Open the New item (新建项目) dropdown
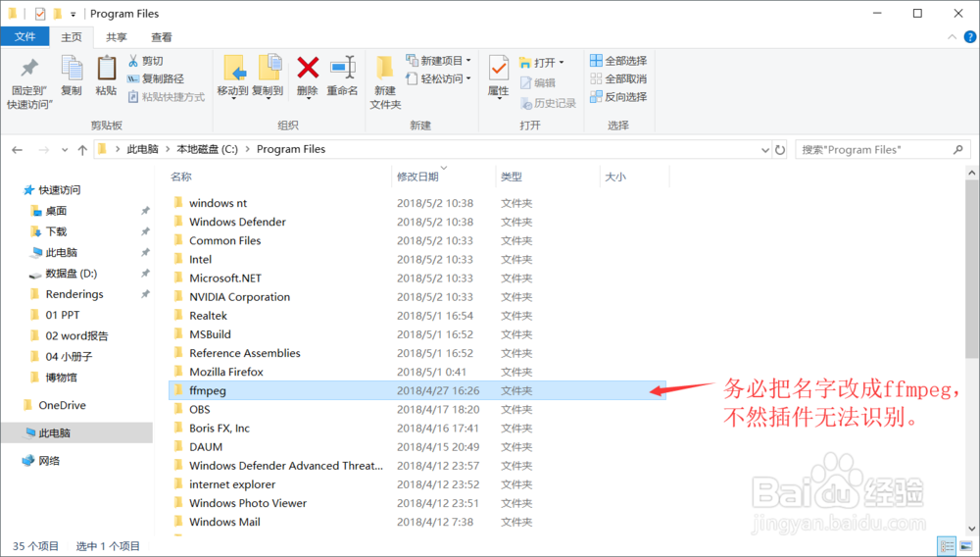This screenshot has height=557, width=980. (438, 61)
